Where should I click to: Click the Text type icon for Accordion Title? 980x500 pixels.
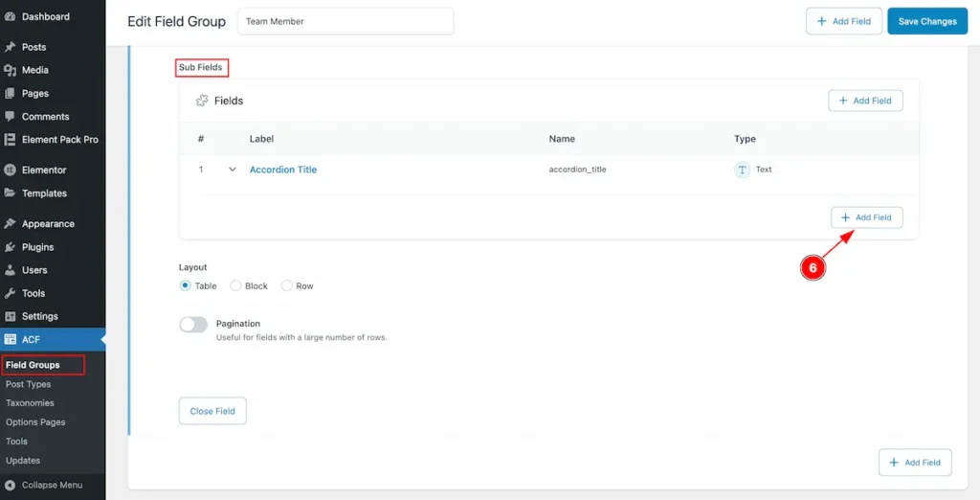(x=742, y=170)
